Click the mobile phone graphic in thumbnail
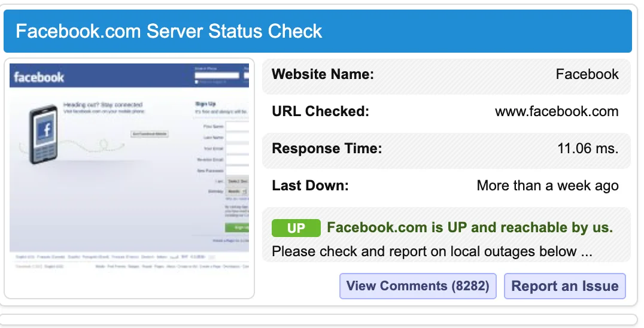Image resolution: width=644 pixels, height=328 pixels. (44, 134)
